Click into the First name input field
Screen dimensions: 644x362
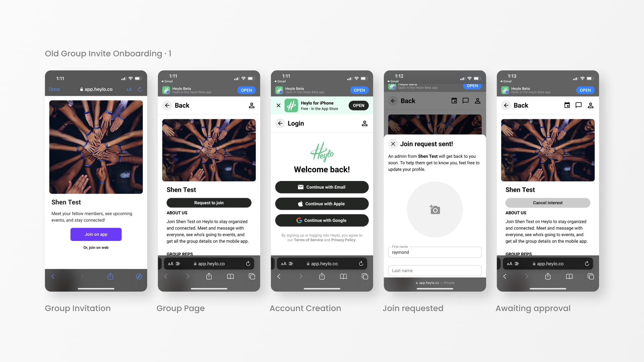[x=435, y=252]
